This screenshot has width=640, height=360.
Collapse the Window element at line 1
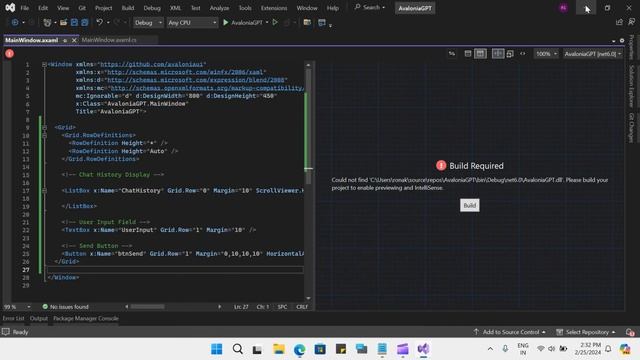44,64
